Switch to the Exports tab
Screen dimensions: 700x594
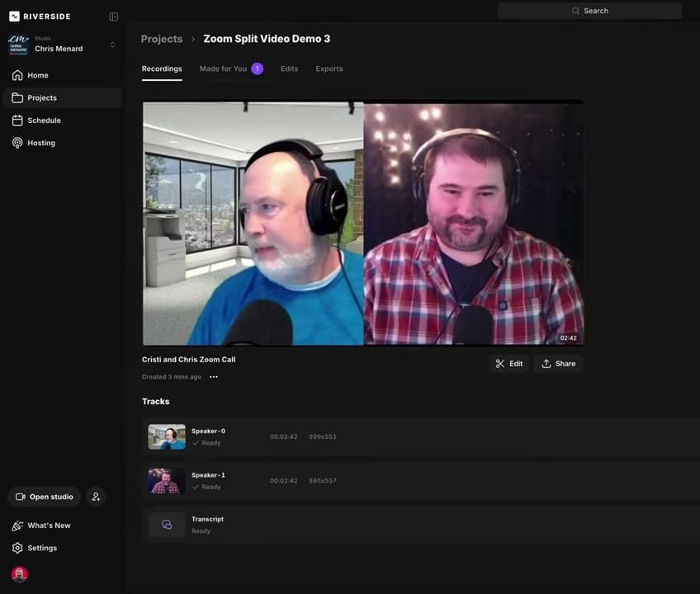coord(329,68)
